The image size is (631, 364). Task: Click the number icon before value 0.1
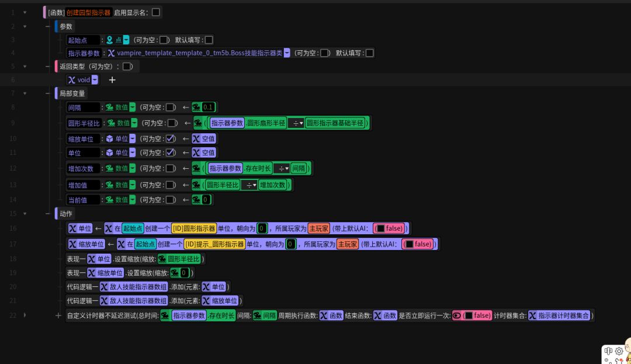point(196,107)
